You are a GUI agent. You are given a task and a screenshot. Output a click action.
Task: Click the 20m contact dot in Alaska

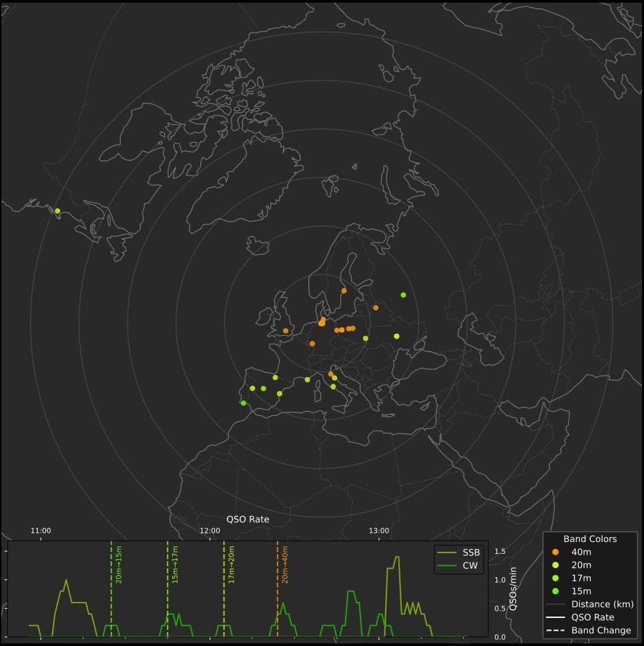[57, 211]
